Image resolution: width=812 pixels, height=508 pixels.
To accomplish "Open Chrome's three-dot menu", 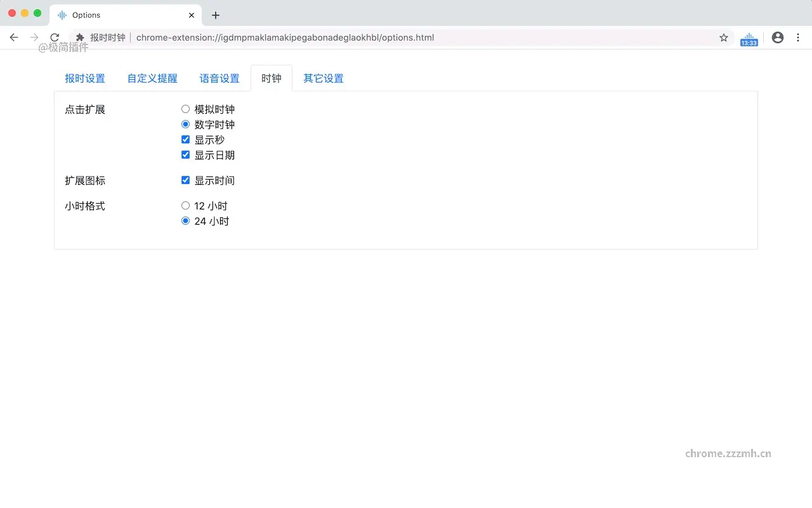I will [x=797, y=37].
